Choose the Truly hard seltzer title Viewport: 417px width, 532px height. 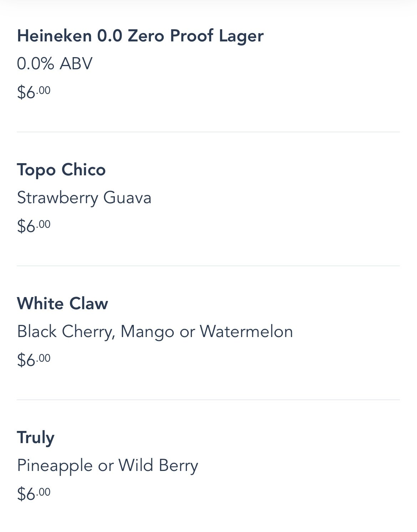click(36, 438)
